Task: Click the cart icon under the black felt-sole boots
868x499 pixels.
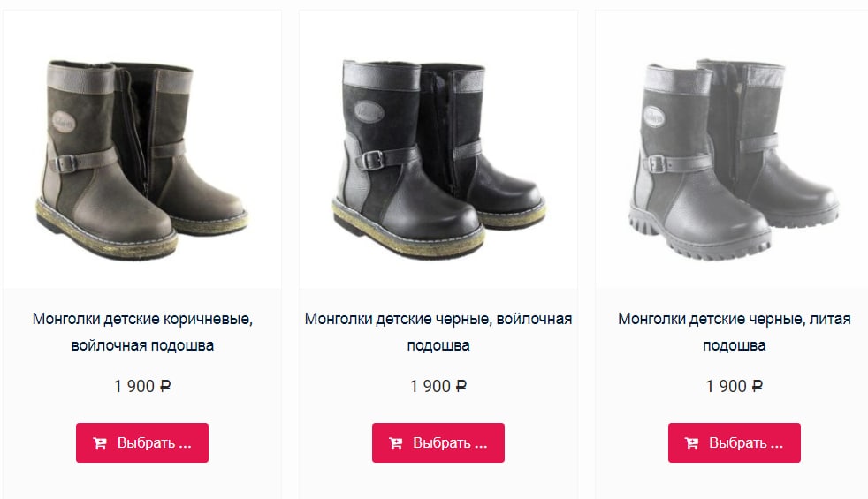Action: (x=396, y=443)
